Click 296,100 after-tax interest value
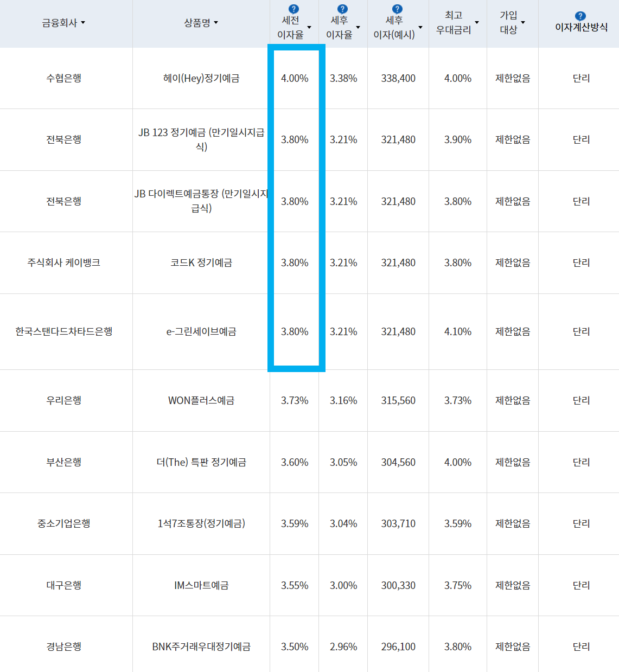This screenshot has width=619, height=672. click(398, 647)
